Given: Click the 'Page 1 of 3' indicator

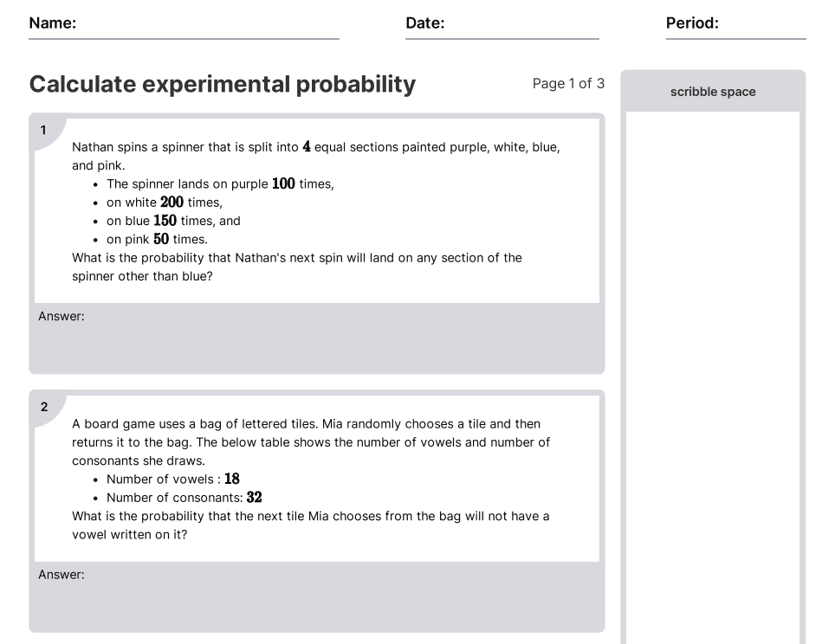Looking at the screenshot, I should pyautogui.click(x=568, y=84).
